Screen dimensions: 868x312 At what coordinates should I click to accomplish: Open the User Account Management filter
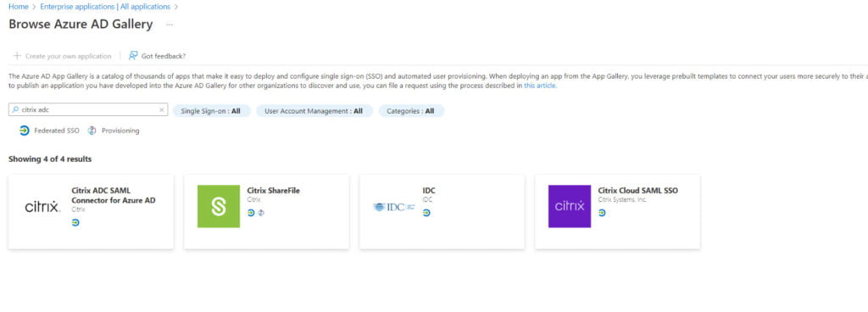tap(314, 110)
